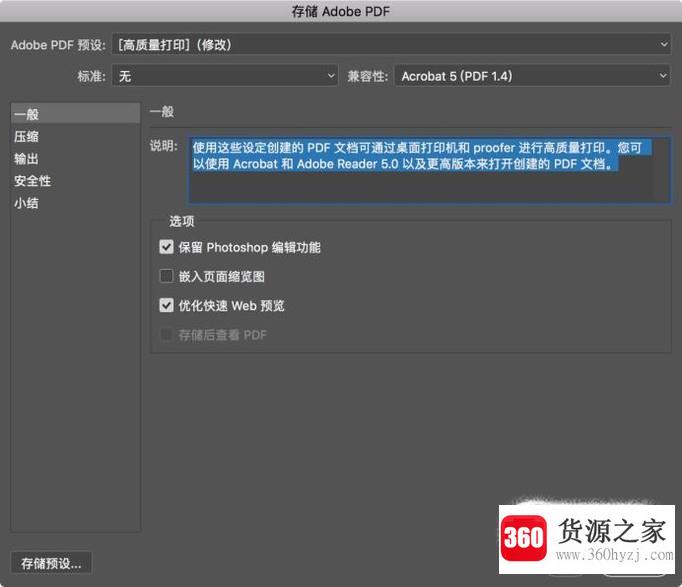Click the 一般 heading above the description
The image size is (682, 587).
click(162, 112)
